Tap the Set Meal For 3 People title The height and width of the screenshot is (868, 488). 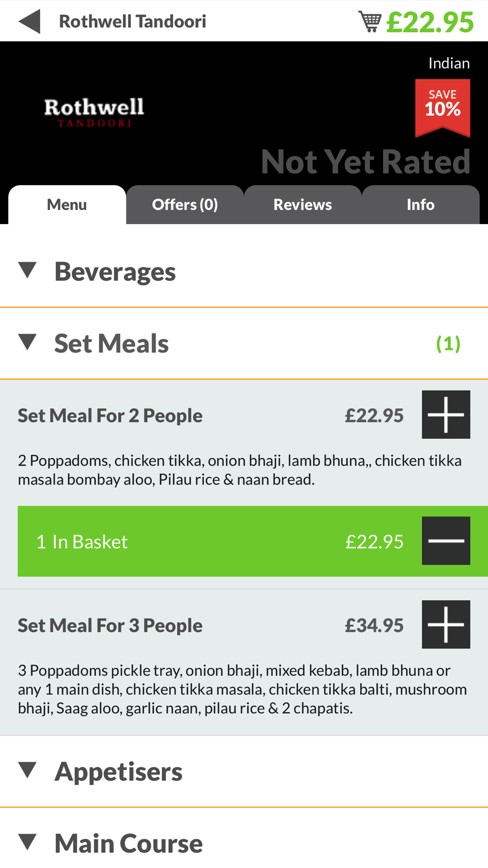(x=110, y=625)
